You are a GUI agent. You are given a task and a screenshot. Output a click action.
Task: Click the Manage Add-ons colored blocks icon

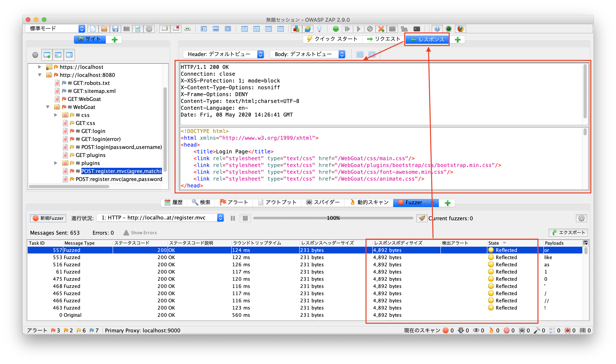tap(296, 29)
